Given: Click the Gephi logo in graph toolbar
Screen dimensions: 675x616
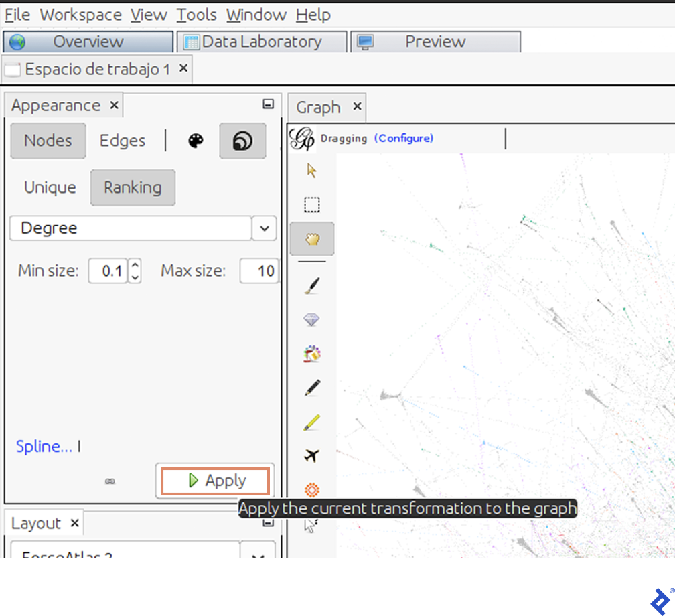Looking at the screenshot, I should point(302,139).
